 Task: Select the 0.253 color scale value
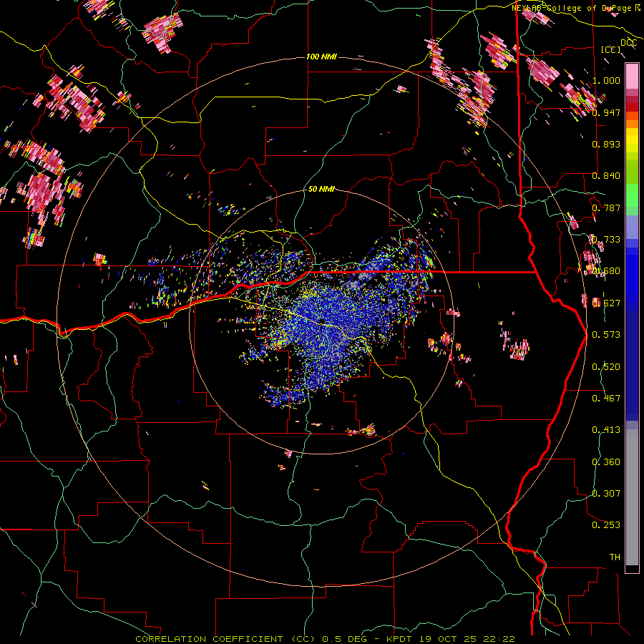coord(606,525)
